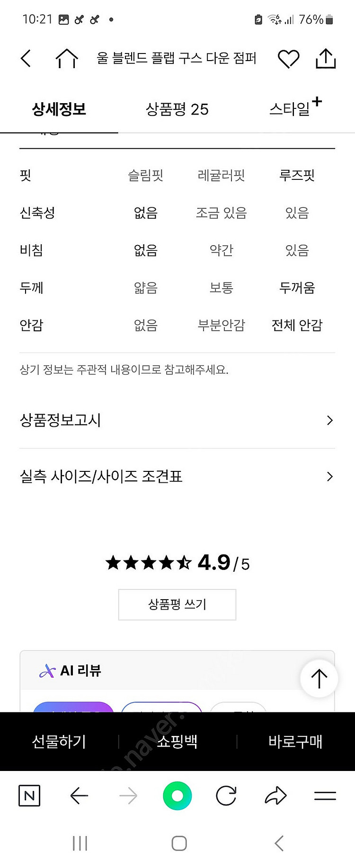Open the Naver N home icon
The height and width of the screenshot is (868, 355).
click(x=29, y=796)
